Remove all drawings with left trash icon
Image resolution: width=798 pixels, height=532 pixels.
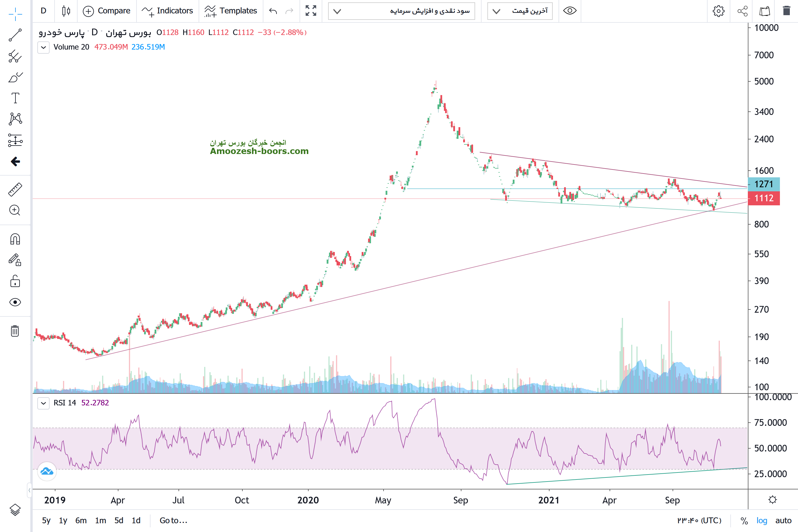point(15,331)
